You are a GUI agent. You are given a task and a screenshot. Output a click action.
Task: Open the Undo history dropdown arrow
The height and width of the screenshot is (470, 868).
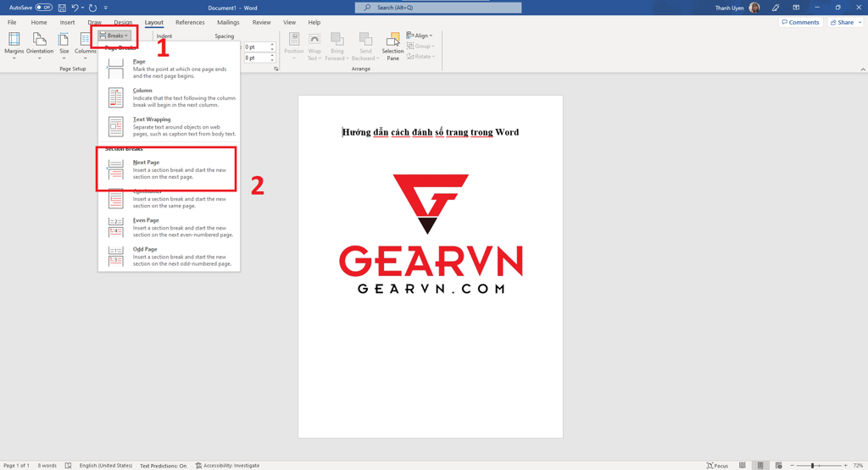click(x=82, y=8)
